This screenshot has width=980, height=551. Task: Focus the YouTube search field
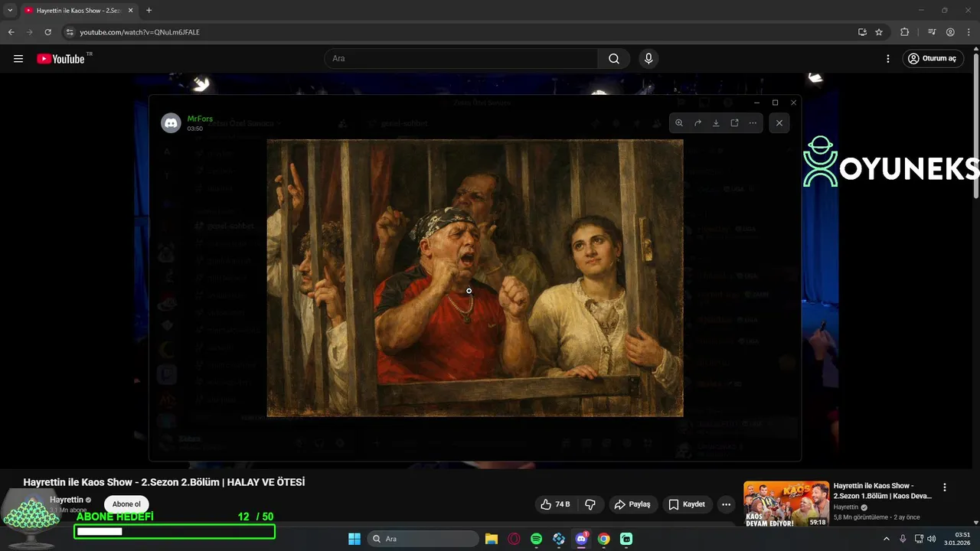coord(461,59)
